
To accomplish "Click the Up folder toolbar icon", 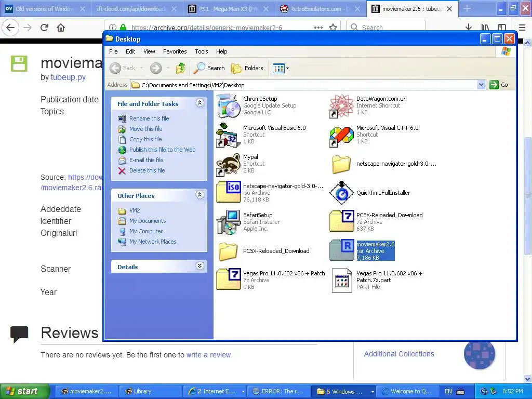I will pyautogui.click(x=180, y=68).
